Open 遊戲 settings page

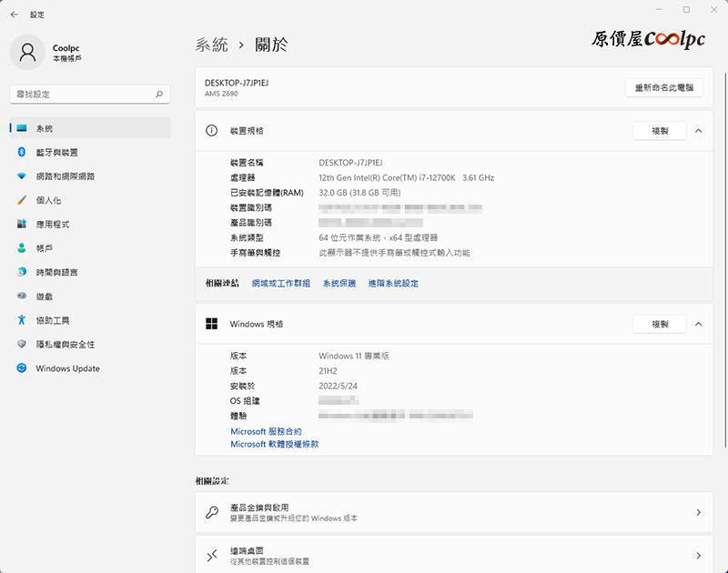click(90, 297)
